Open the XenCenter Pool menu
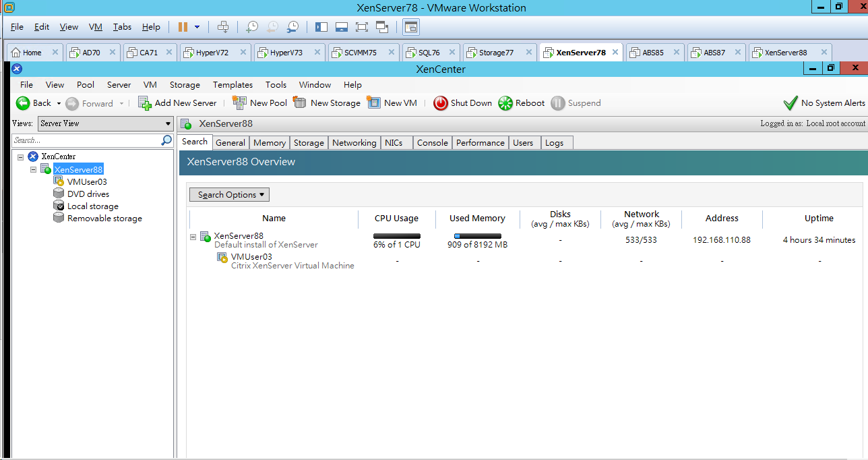This screenshot has width=868, height=460. click(86, 85)
